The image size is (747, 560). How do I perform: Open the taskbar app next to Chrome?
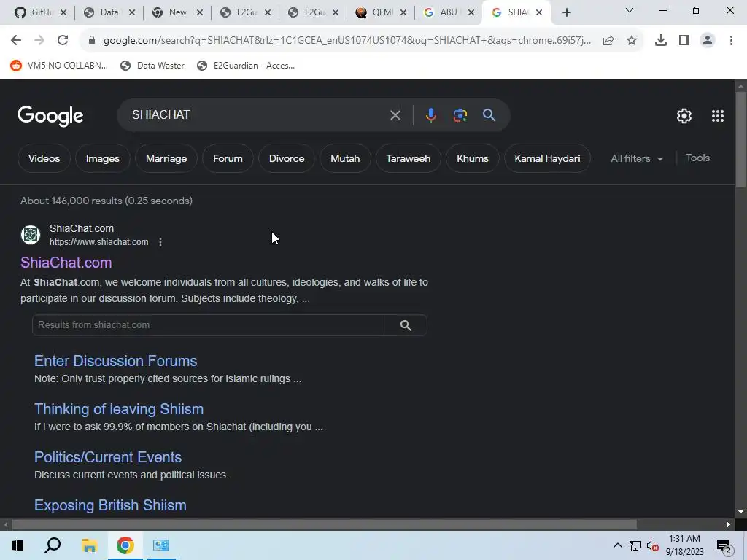(161, 545)
